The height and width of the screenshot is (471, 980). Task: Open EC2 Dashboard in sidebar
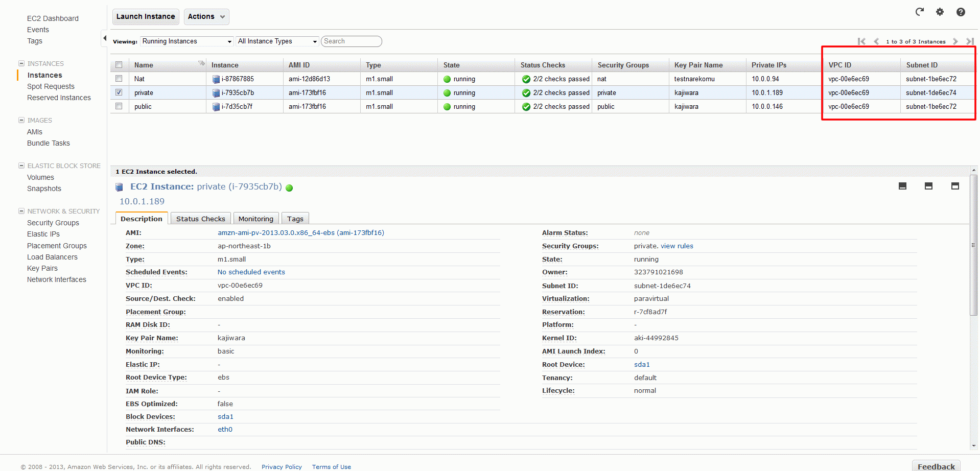coord(53,18)
